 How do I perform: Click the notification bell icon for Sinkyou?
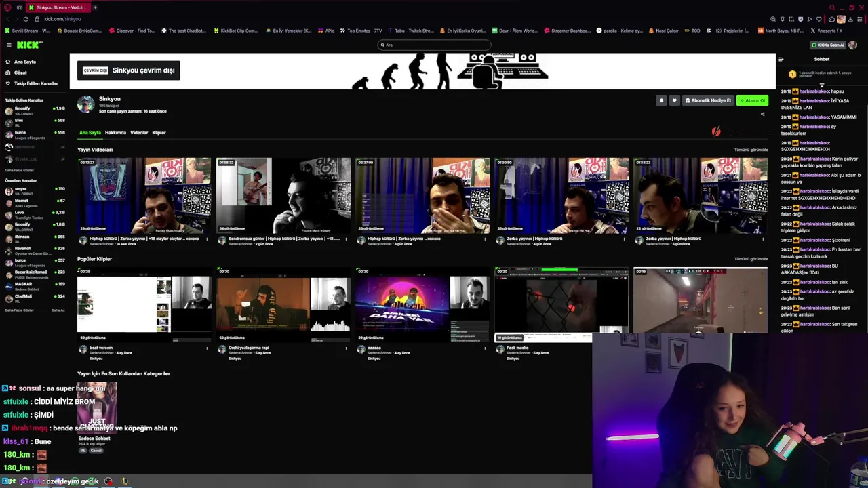coord(661,100)
